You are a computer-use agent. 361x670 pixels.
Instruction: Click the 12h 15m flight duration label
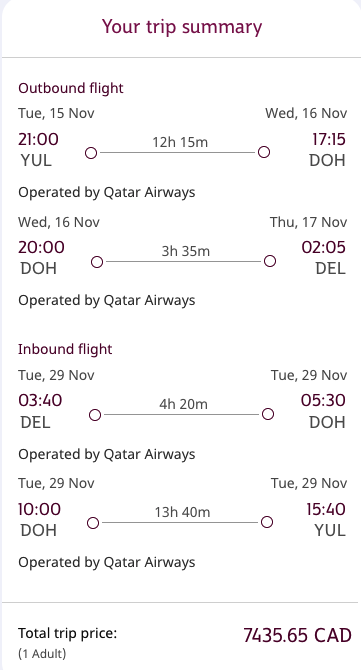pyautogui.click(x=180, y=142)
